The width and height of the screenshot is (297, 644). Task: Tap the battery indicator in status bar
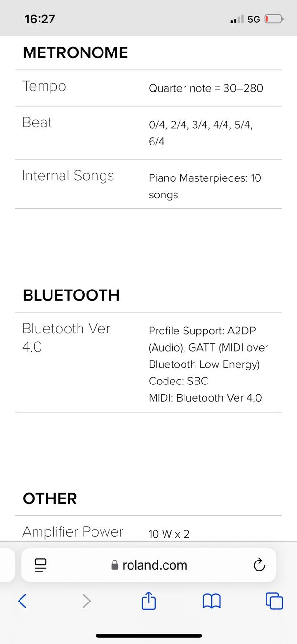[x=274, y=19]
